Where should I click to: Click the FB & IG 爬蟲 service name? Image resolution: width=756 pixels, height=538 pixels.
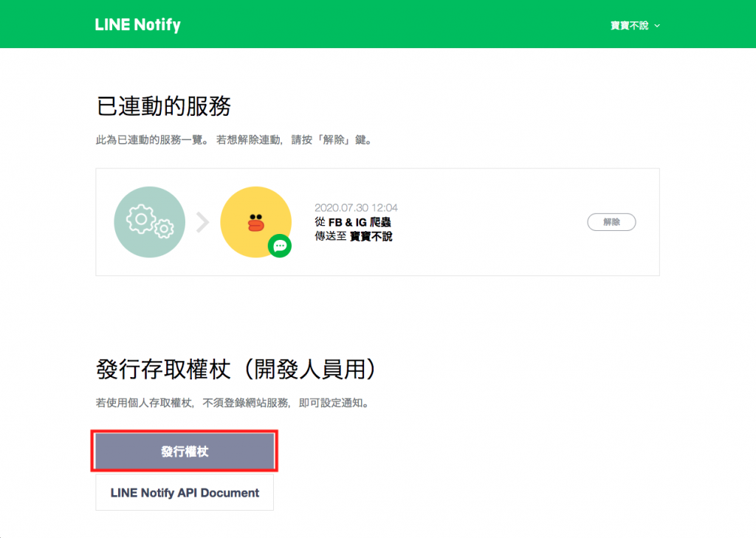[360, 222]
